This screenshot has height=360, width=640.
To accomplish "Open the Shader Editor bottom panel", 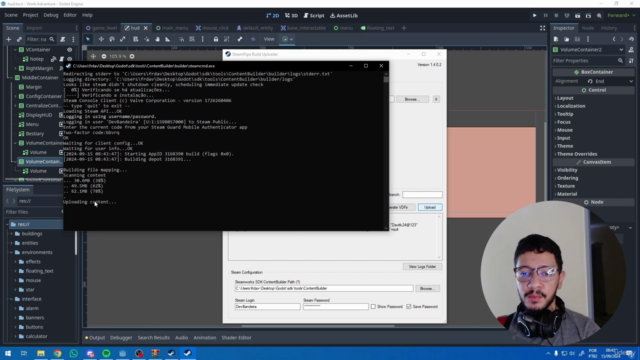I will 236,338.
